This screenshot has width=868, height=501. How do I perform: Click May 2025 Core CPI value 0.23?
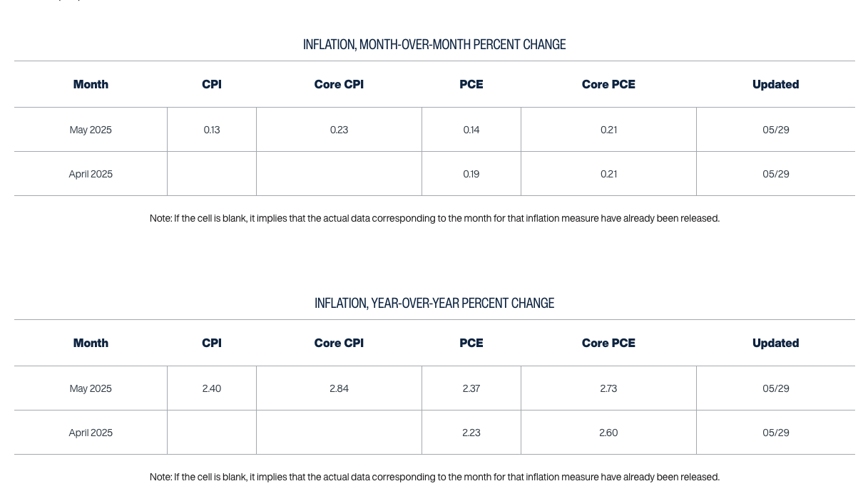(x=339, y=130)
